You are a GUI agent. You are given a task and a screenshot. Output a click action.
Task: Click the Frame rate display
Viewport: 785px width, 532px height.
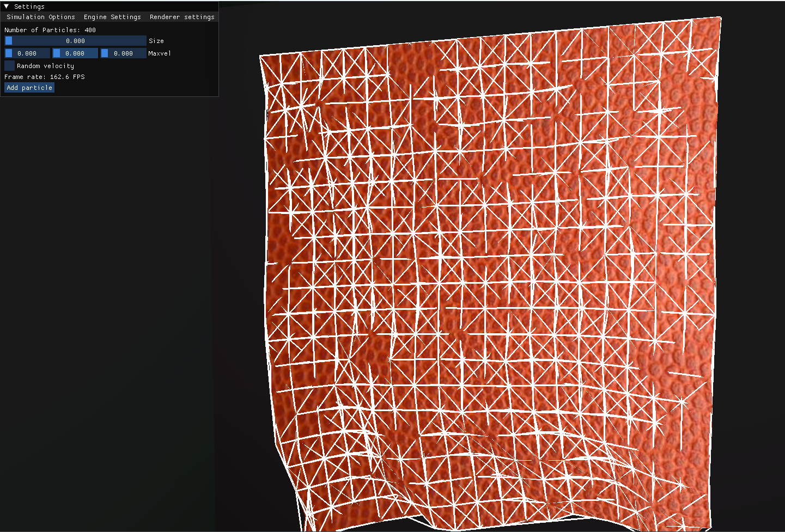point(44,77)
